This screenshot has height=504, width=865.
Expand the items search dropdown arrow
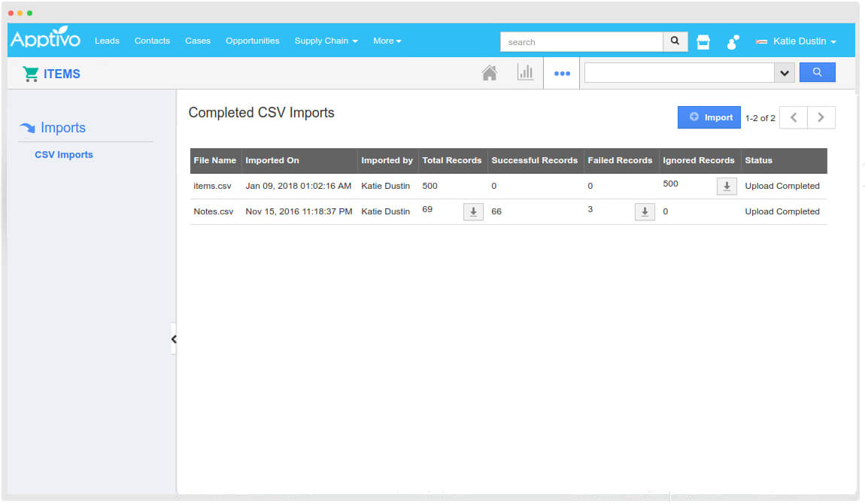[x=785, y=73]
